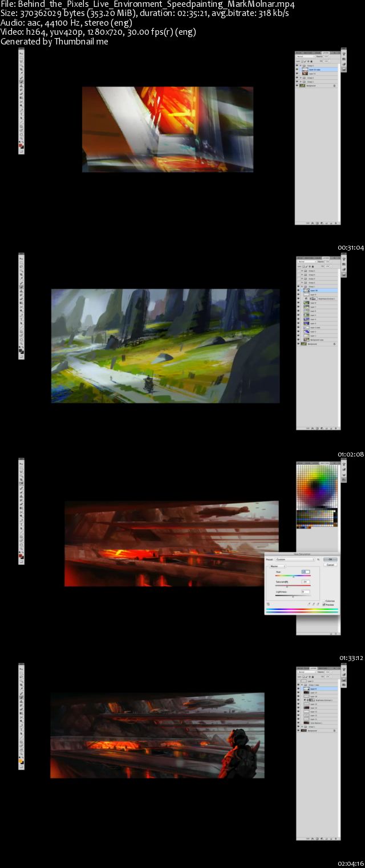
Task: Hide the Background layer in 02:04:16 frame
Action: (298, 731)
